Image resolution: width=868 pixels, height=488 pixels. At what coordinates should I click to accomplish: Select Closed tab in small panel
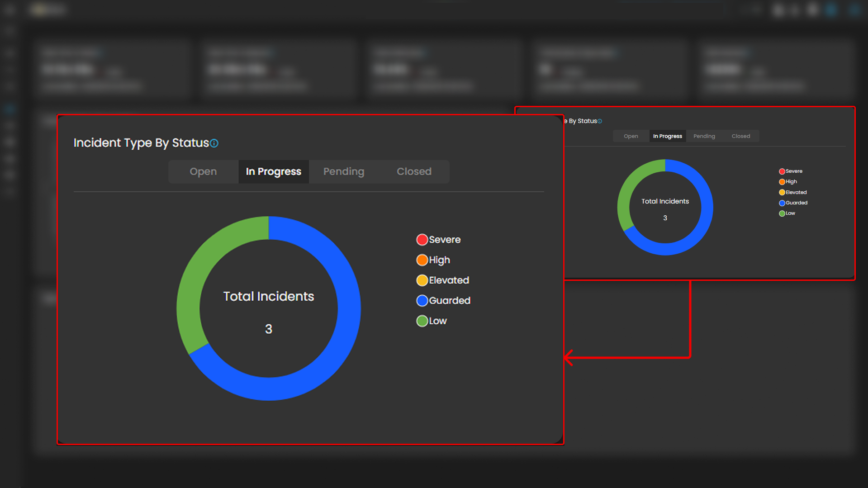[x=740, y=136]
